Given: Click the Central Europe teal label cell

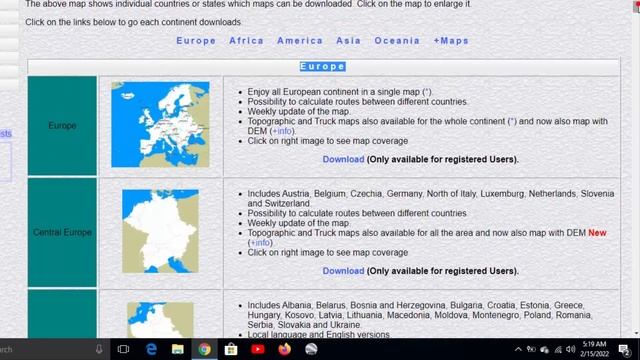Looking at the screenshot, I should tap(62, 232).
